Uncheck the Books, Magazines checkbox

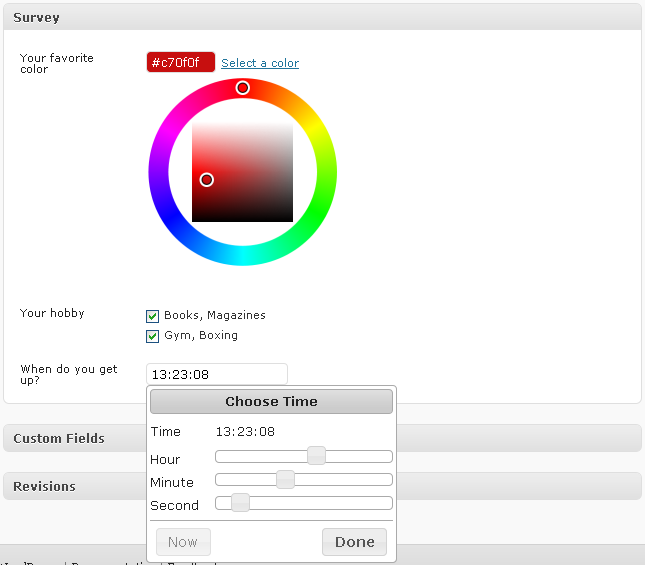(153, 316)
